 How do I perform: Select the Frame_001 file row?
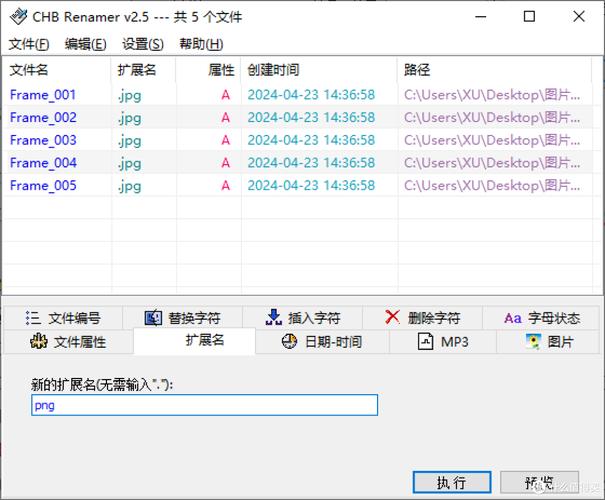[297, 95]
